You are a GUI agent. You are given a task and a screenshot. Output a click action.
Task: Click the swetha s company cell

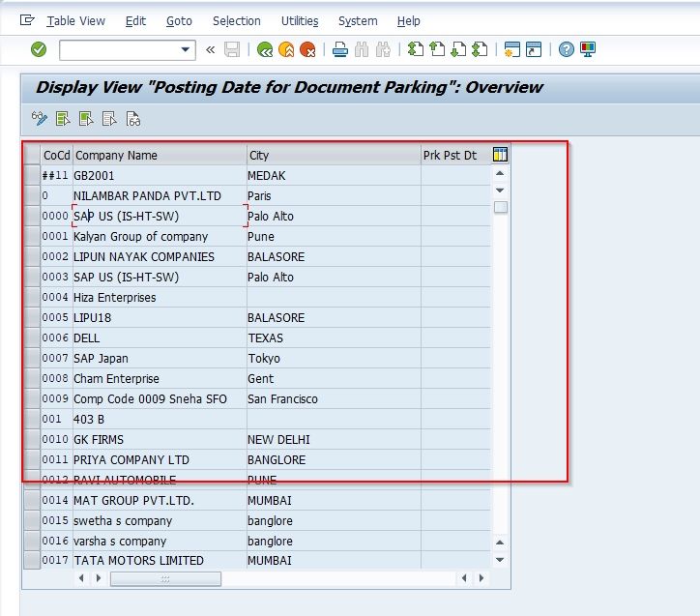coord(160,520)
